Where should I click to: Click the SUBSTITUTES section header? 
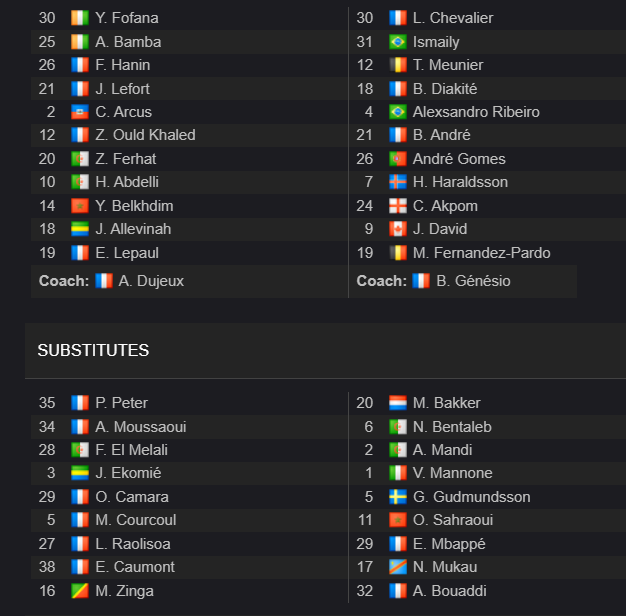tap(93, 351)
